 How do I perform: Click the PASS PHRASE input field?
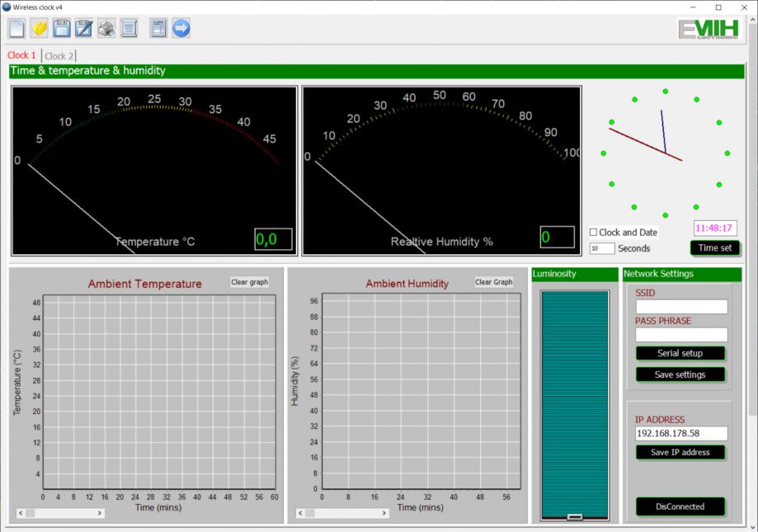pyautogui.click(x=681, y=335)
